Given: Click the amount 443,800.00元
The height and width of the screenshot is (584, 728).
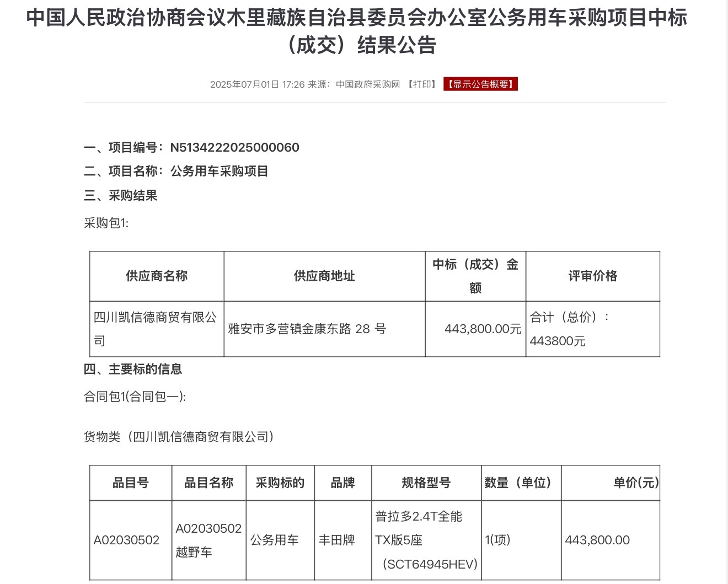Looking at the screenshot, I should 483,329.
